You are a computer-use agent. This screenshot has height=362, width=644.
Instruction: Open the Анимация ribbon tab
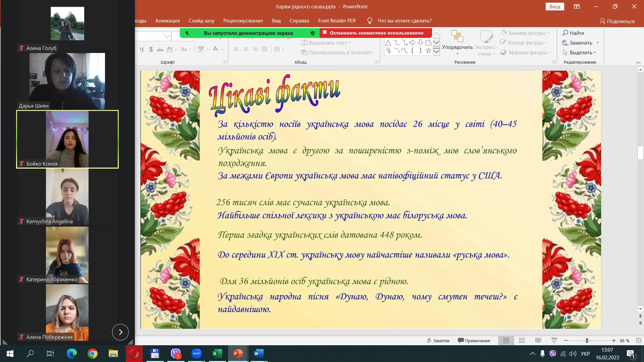(167, 21)
